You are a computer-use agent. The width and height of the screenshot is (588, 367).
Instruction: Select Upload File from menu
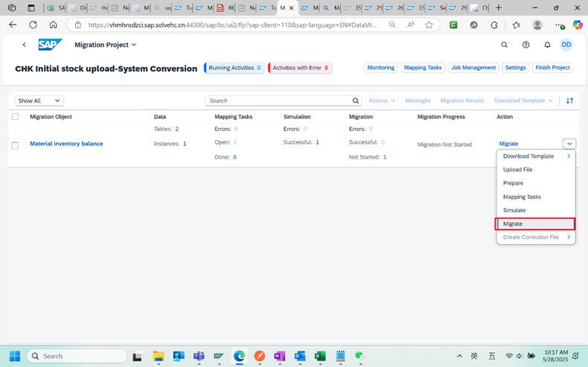(535, 170)
